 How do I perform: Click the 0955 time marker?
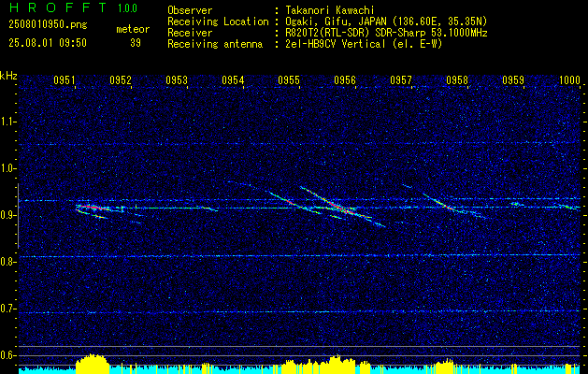[x=289, y=79]
